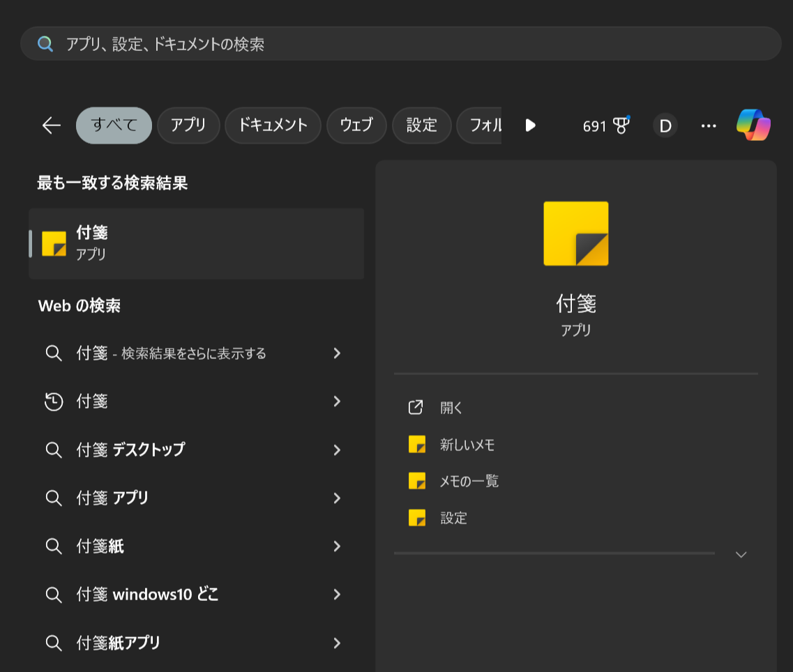Screen dimensions: 793x672
Task: Launch the Copilot icon
Action: (753, 125)
